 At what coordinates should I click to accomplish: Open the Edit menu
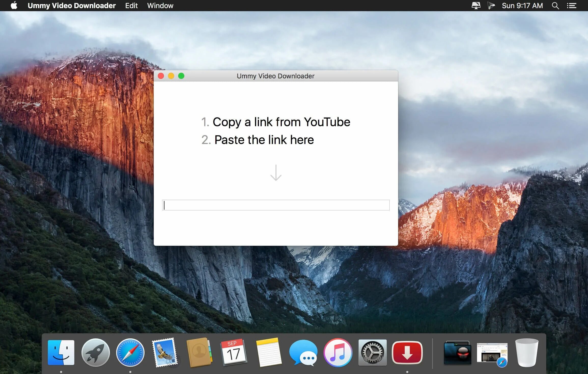click(x=131, y=6)
